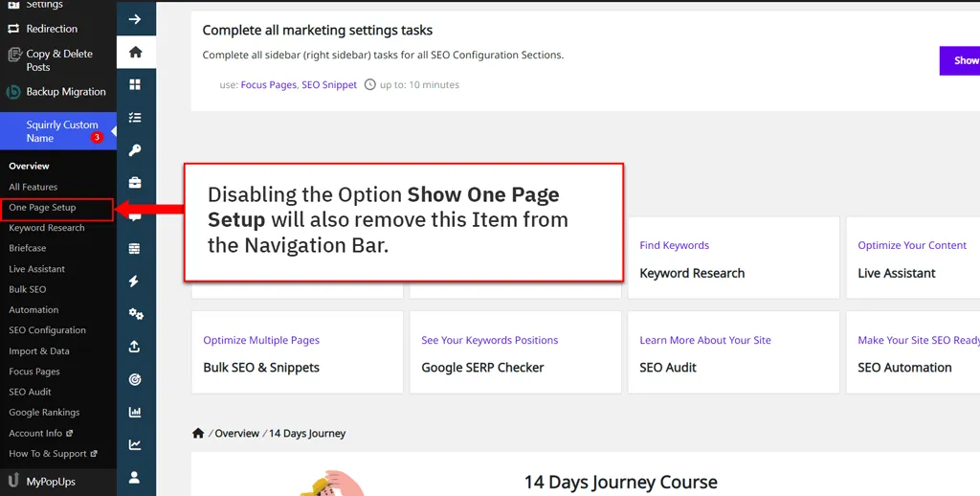Open Make Your Site SEO Ready card
The width and height of the screenshot is (980, 496).
click(913, 352)
